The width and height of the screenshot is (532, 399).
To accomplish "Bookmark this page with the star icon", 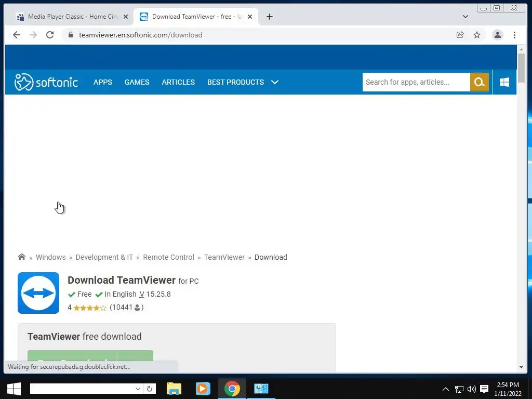I will click(x=477, y=35).
